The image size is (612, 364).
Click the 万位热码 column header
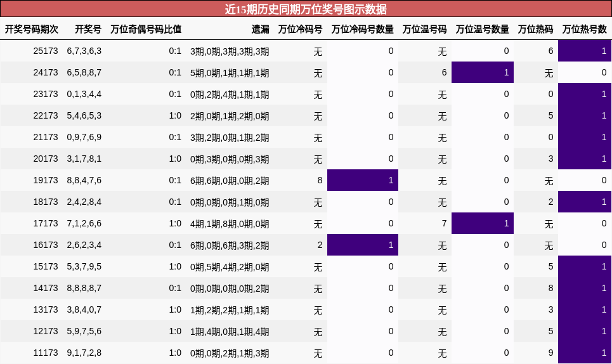535,29
